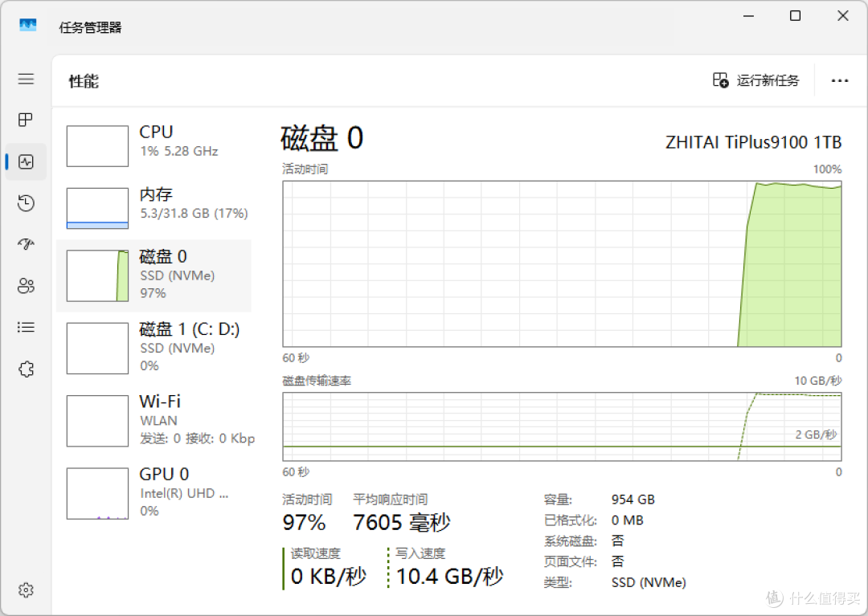868x616 pixels.
Task: Click the 活动时间 activity graph
Action: [562, 263]
